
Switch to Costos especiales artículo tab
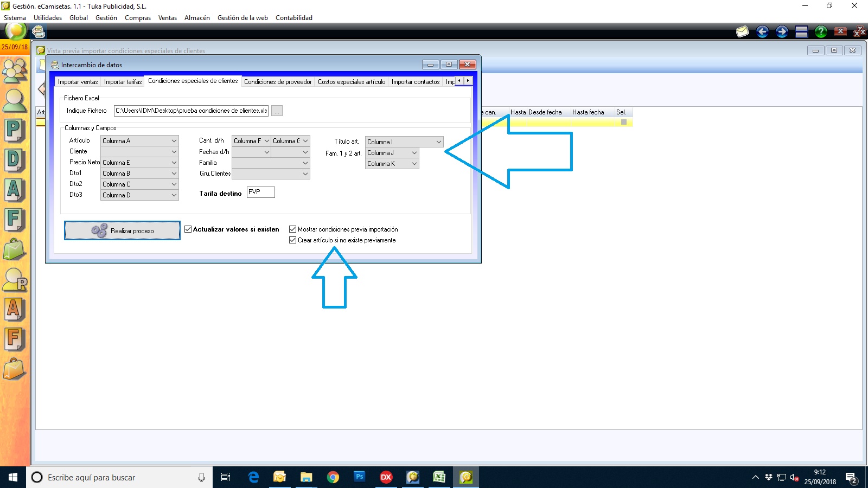tap(352, 82)
